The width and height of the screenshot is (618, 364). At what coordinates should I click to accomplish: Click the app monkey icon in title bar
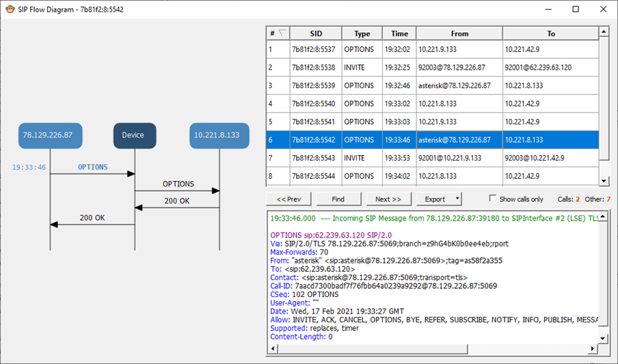[10, 9]
